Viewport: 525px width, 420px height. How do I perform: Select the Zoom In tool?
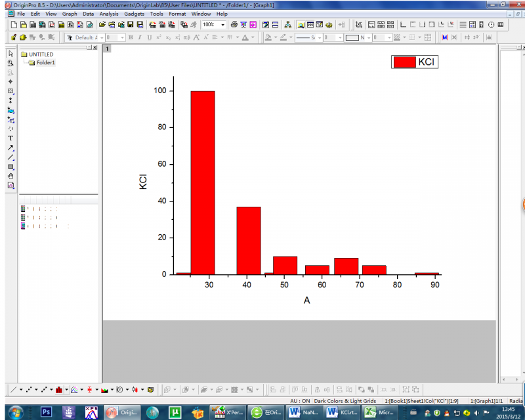(10, 63)
